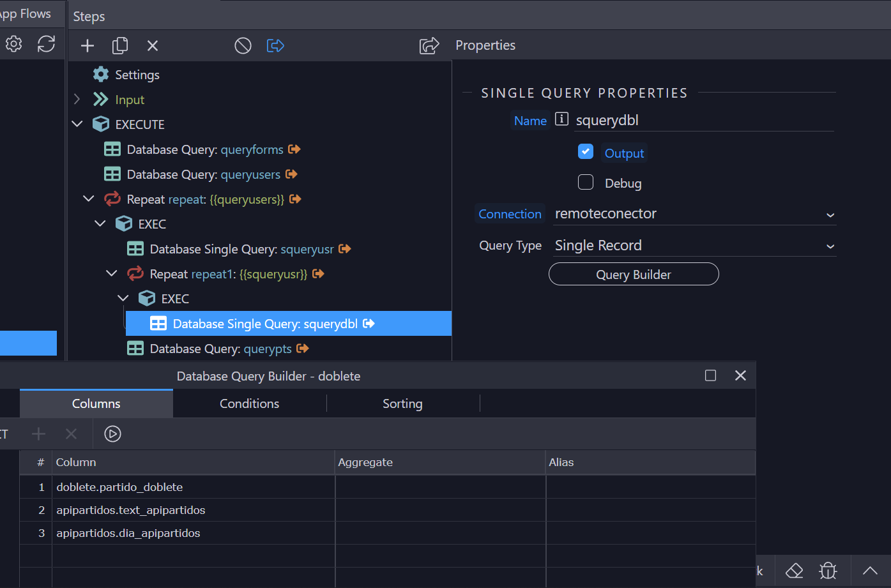
Task: Enable the Debug checkbox
Action: [586, 183]
